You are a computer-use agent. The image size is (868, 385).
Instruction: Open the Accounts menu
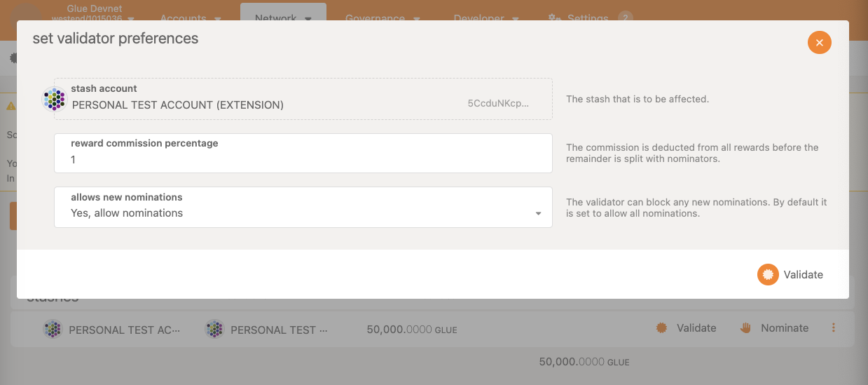[x=191, y=18]
